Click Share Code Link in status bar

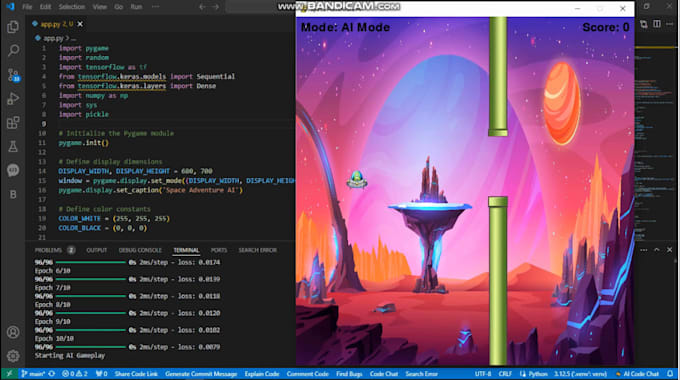pyautogui.click(x=136, y=374)
